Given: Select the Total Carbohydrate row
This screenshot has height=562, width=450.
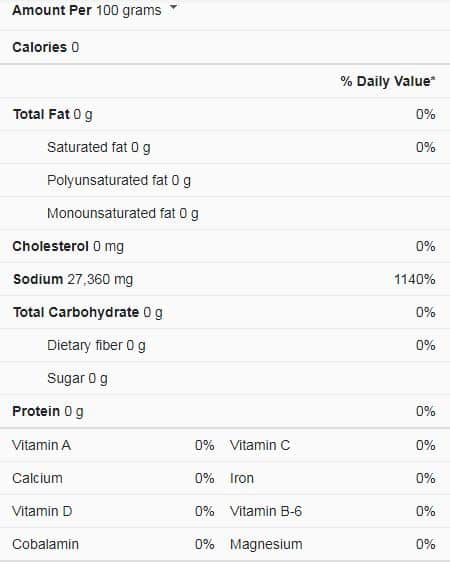Looking at the screenshot, I should tap(225, 312).
